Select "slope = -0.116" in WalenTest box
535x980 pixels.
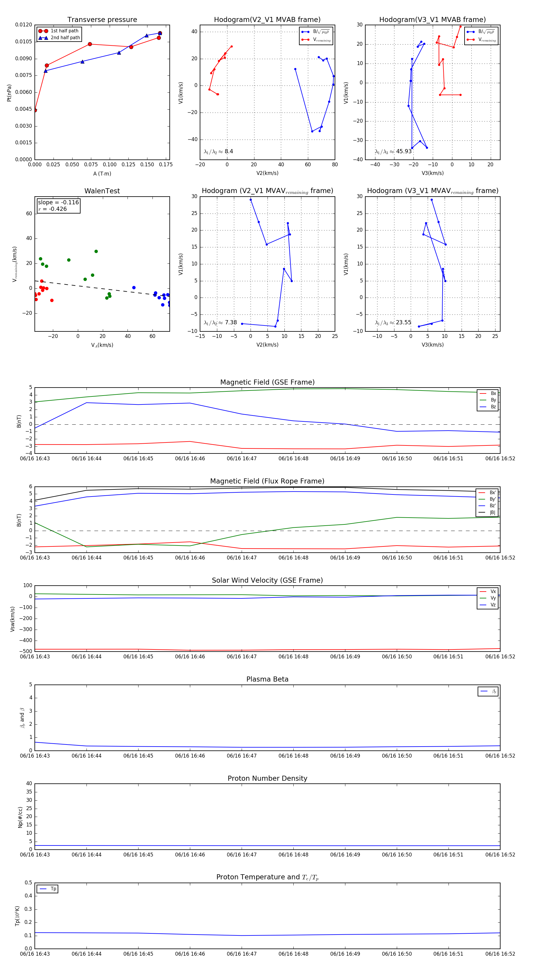[58, 203]
